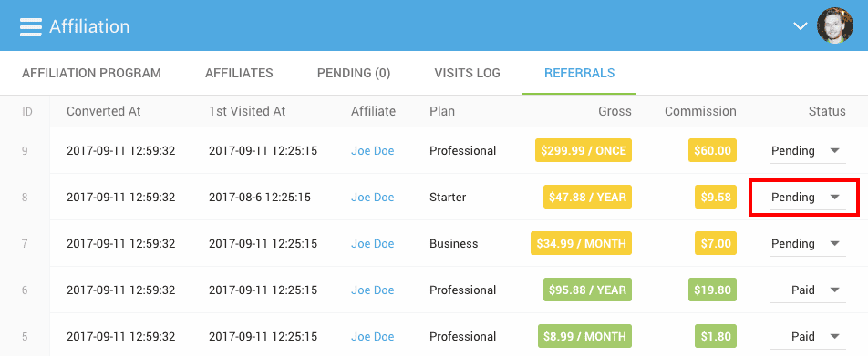The width and height of the screenshot is (868, 356).
Task: Select the Referrals tab
Action: click(580, 73)
